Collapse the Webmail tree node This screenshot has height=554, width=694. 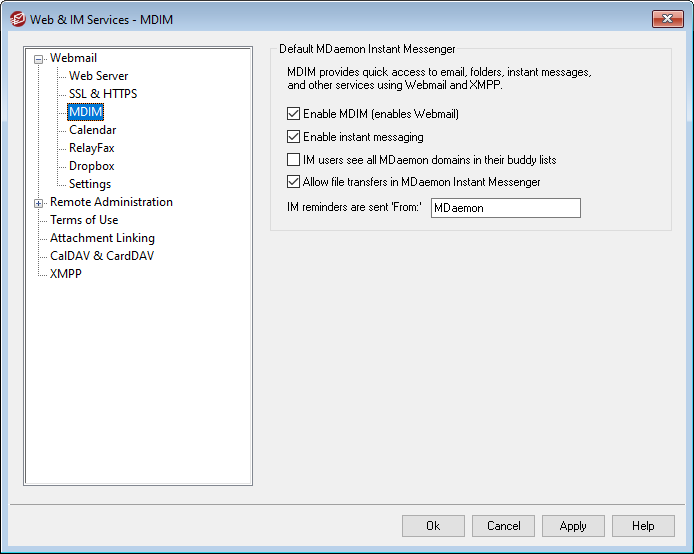[39, 59]
